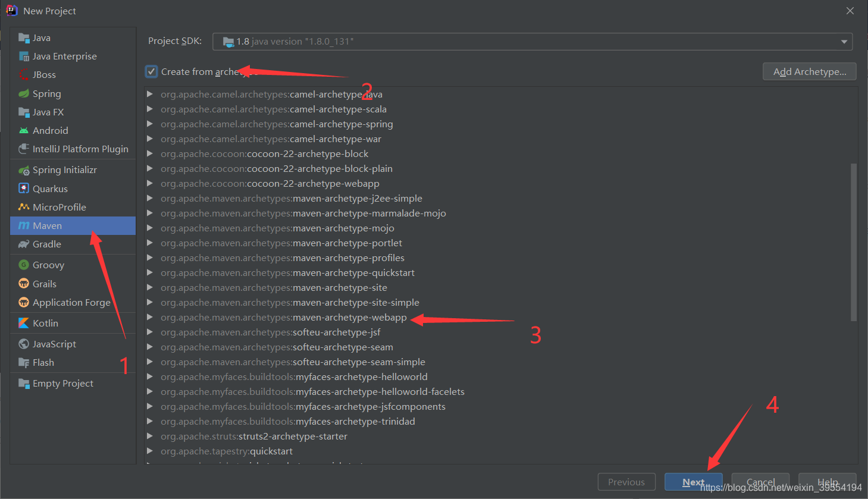Click the Maven 'm' icon

[24, 226]
